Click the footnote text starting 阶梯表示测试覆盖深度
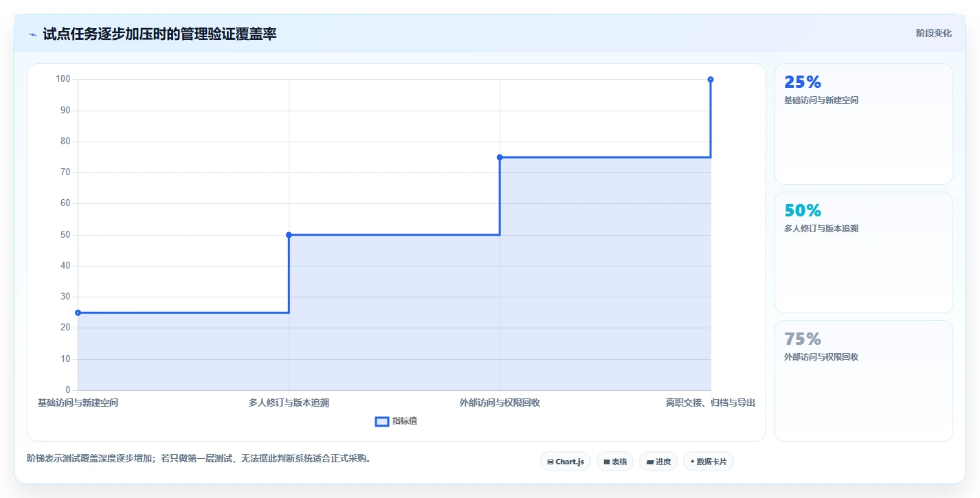Viewport: 980px width, 498px height. point(199,459)
